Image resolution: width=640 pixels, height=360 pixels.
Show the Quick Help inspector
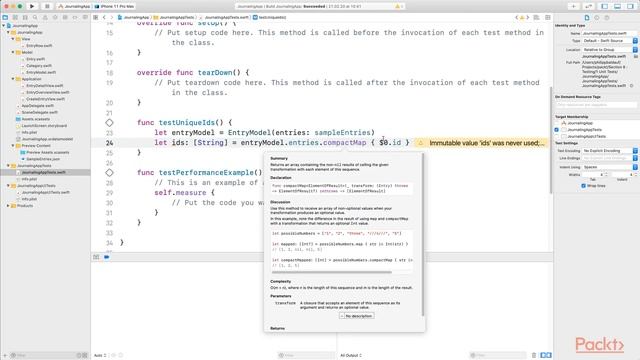(607, 18)
